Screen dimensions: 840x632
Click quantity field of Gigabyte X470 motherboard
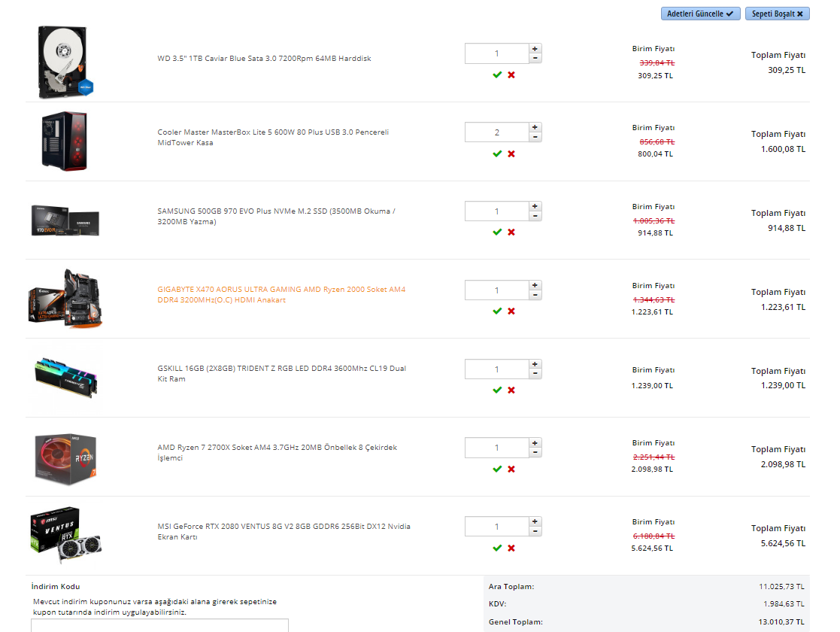click(496, 290)
